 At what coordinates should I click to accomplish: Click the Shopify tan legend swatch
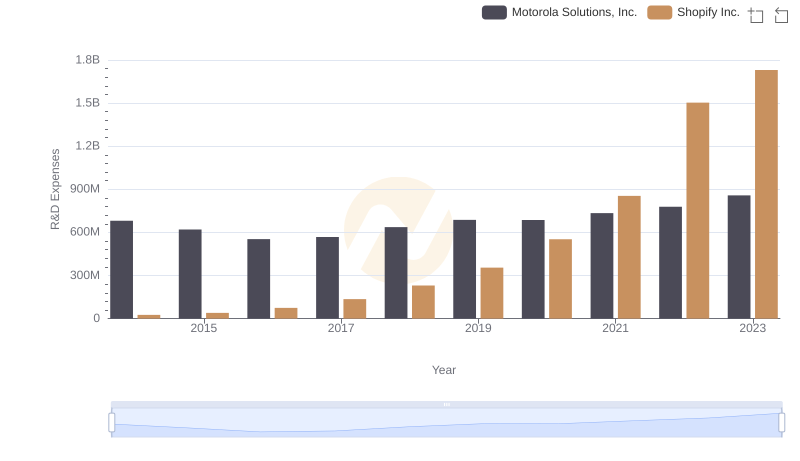659,12
